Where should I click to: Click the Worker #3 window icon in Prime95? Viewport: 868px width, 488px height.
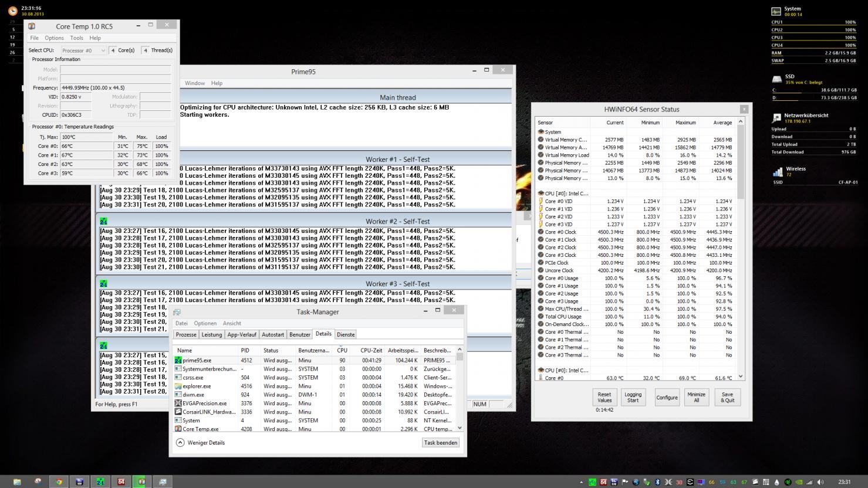coord(103,283)
